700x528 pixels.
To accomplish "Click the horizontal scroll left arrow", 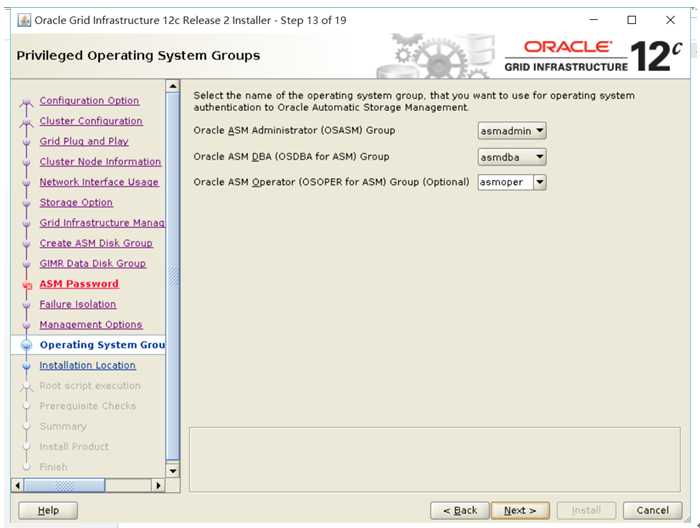I will 17,485.
